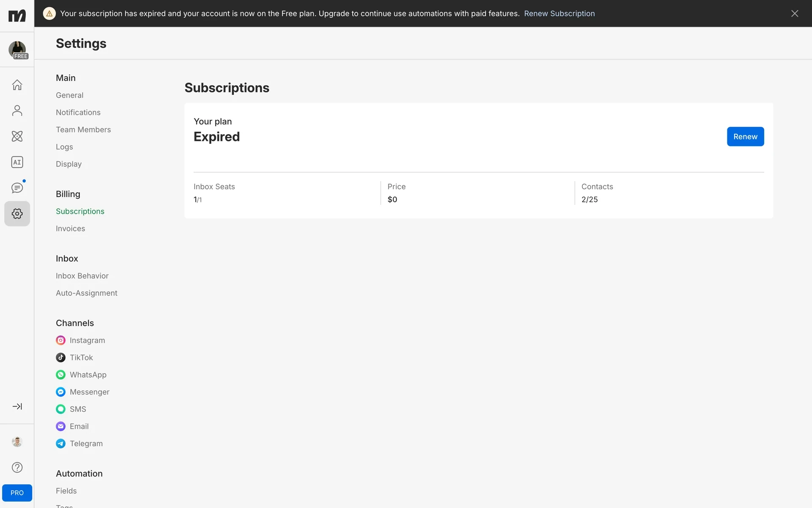The width and height of the screenshot is (812, 508).
Task: Click the Contacts value 2/25
Action: click(590, 199)
